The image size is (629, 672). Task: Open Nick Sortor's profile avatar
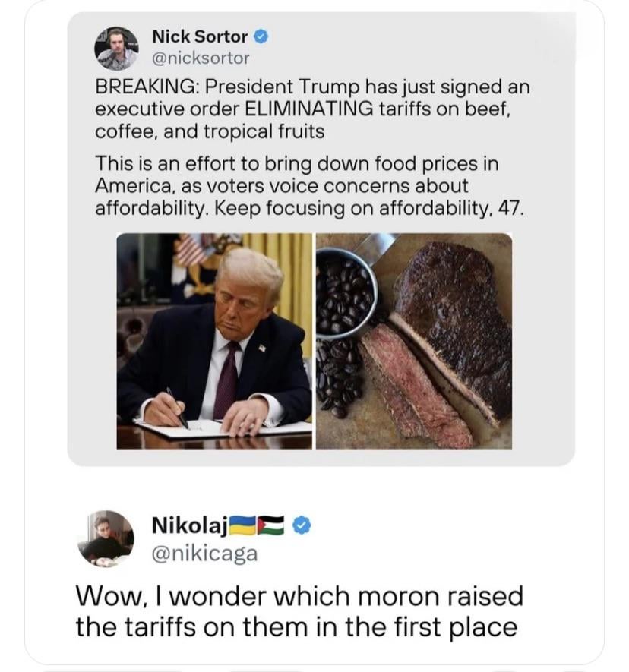(x=116, y=48)
